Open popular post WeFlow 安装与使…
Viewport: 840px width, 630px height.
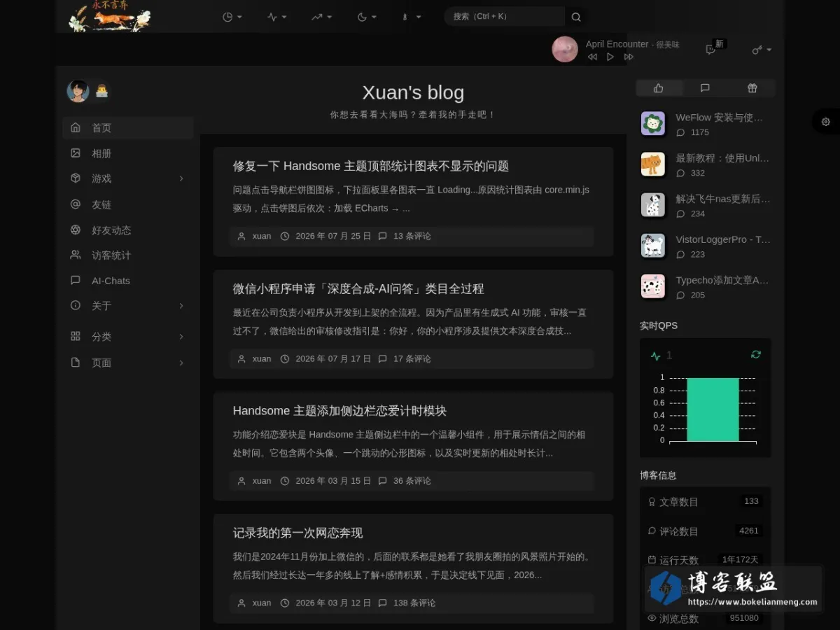coord(719,118)
